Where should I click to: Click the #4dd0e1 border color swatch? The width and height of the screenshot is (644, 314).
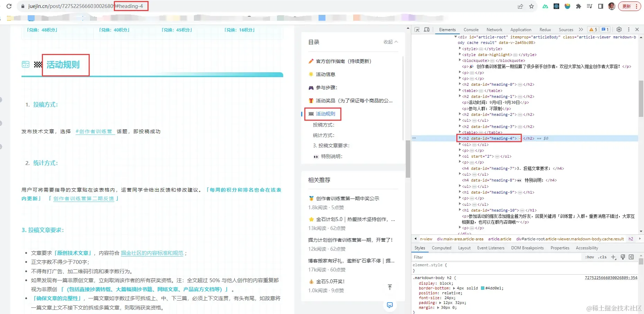tap(483, 288)
